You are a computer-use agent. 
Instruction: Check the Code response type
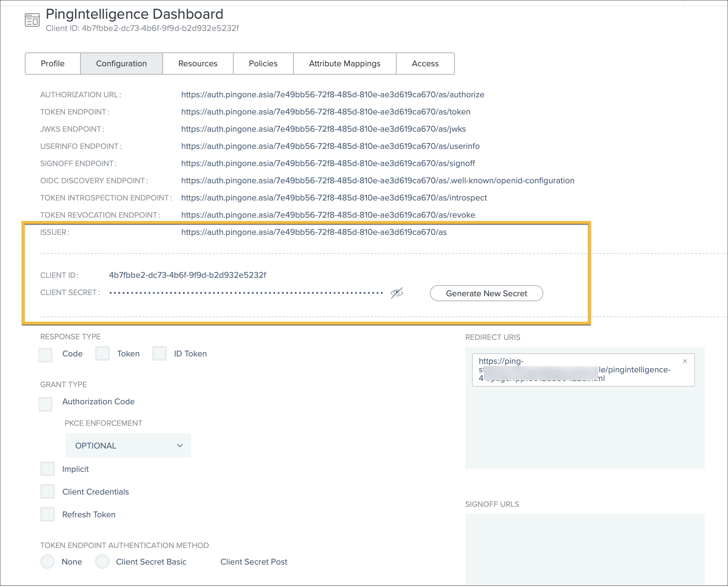pyautogui.click(x=46, y=355)
